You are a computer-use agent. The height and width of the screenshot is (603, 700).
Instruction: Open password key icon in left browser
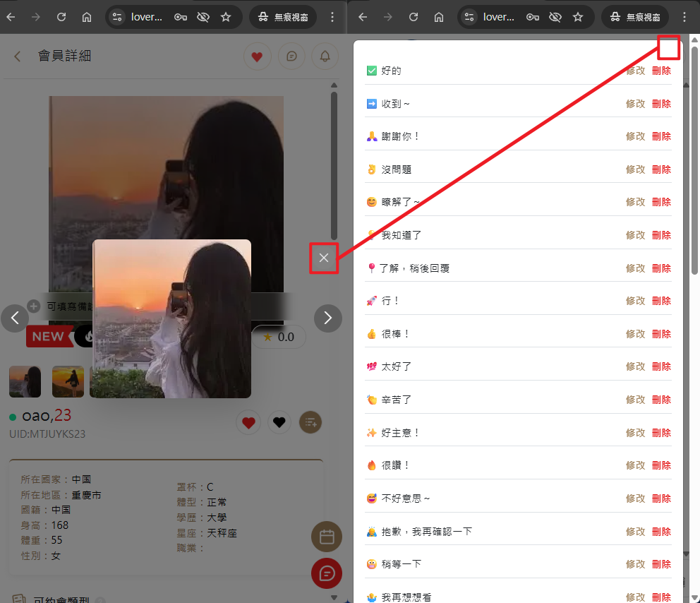pos(181,17)
